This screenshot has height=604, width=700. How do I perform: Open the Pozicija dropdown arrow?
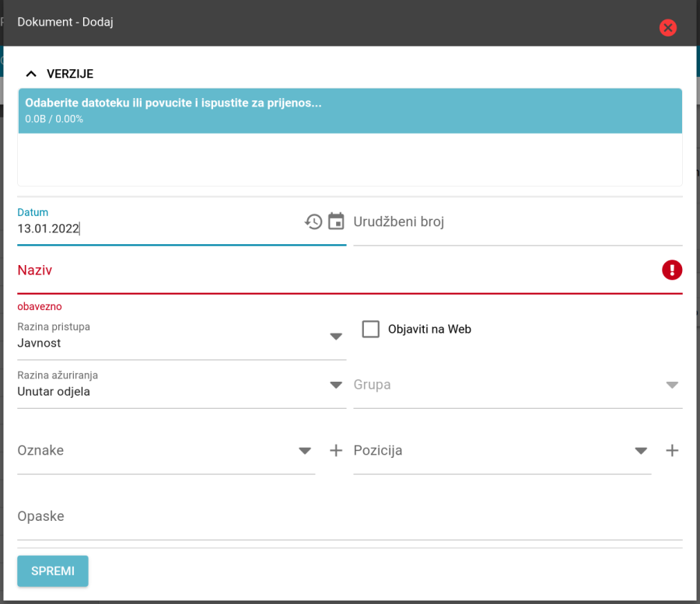click(x=641, y=451)
